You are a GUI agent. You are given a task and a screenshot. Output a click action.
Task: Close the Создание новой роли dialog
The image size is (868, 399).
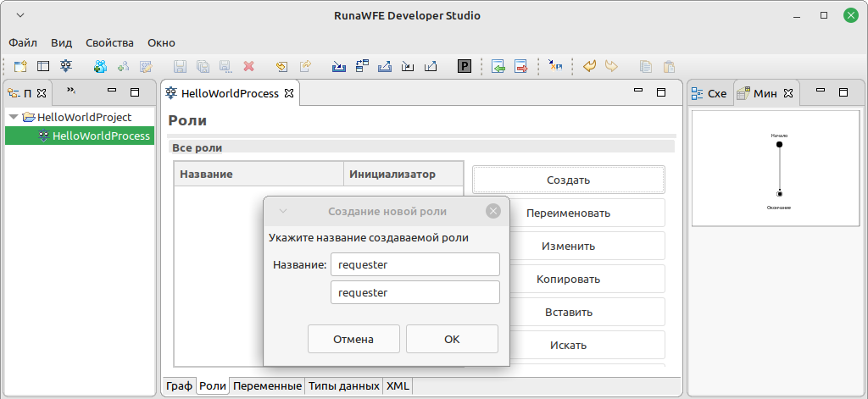coord(492,211)
